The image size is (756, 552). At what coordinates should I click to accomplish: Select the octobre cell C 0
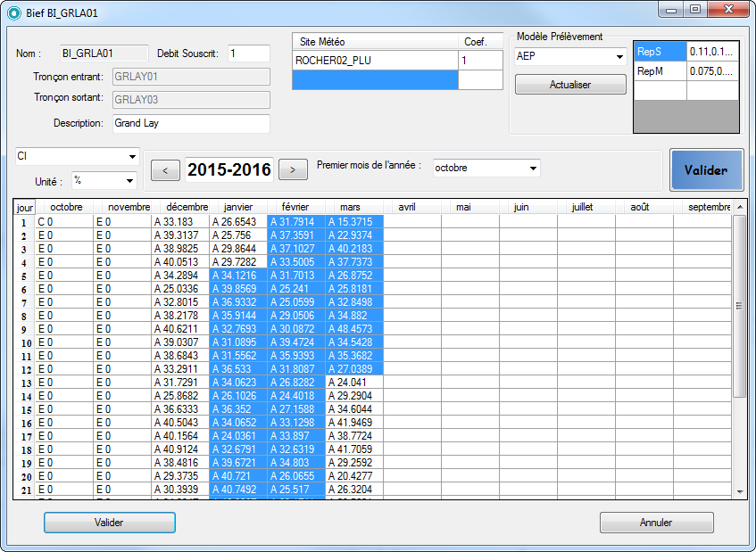point(64,221)
